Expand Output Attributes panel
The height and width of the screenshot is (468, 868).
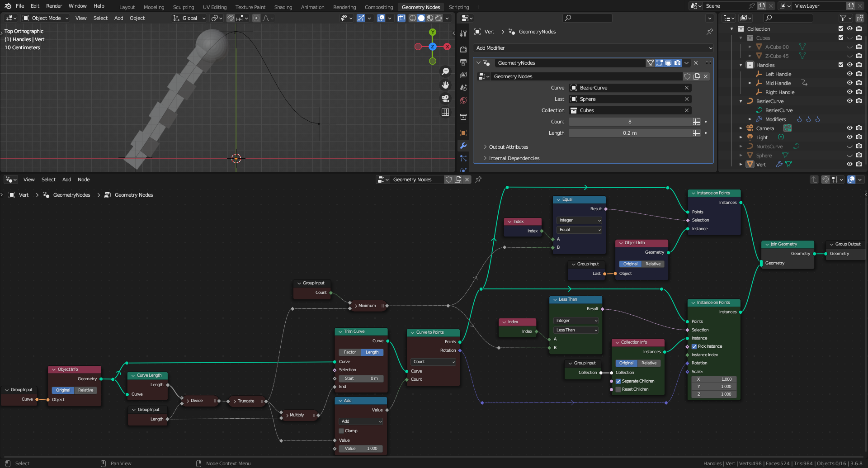[x=508, y=147]
